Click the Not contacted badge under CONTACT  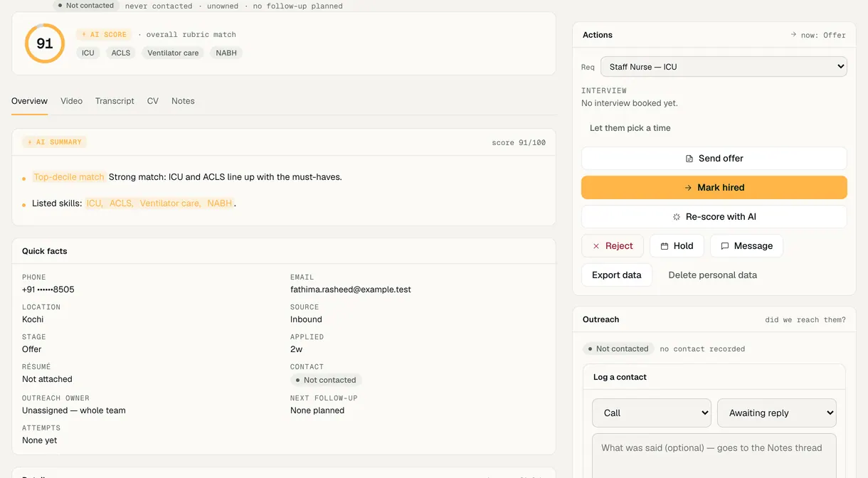pyautogui.click(x=326, y=380)
